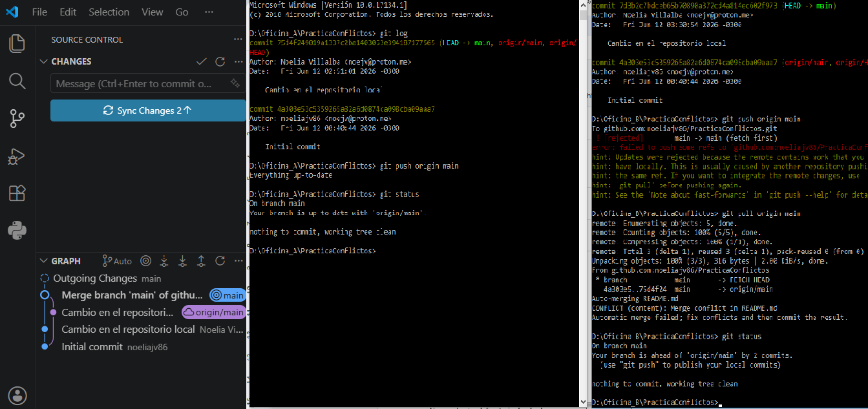Open Changes section more actions menu
This screenshot has height=409, width=868.
[x=238, y=61]
